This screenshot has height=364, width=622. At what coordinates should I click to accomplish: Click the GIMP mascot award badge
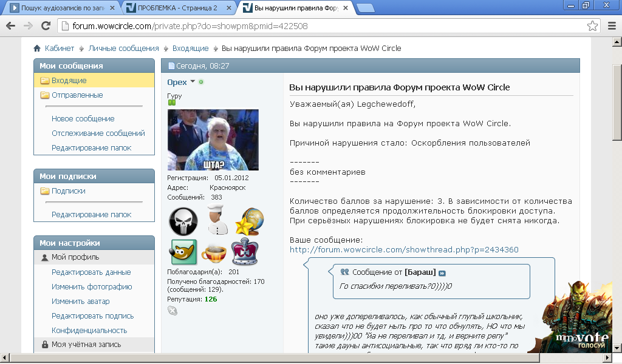pyautogui.click(x=183, y=252)
